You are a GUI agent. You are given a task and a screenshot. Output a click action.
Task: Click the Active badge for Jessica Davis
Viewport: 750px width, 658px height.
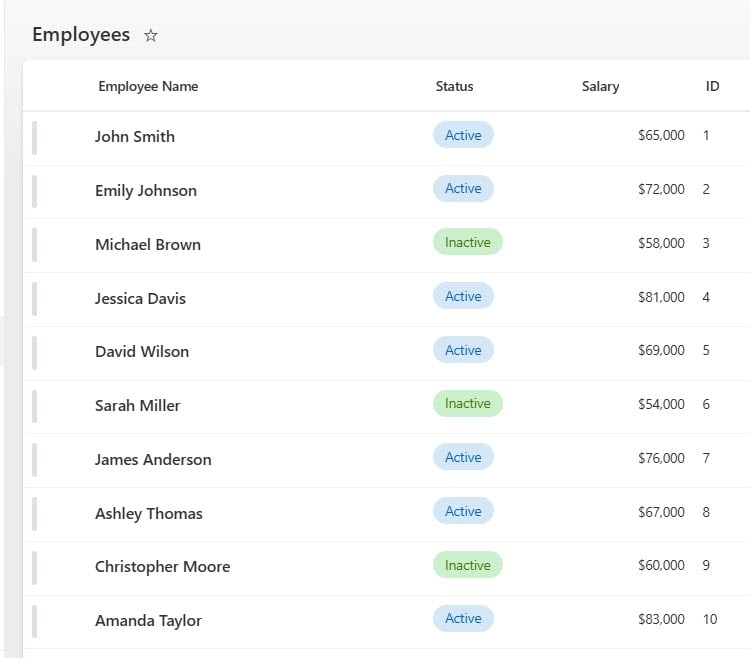pyautogui.click(x=463, y=296)
